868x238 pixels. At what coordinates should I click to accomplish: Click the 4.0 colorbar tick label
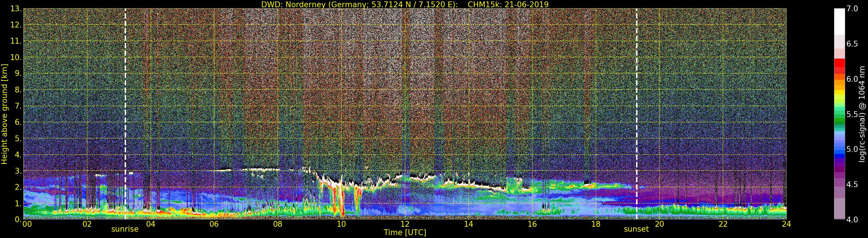852,220
